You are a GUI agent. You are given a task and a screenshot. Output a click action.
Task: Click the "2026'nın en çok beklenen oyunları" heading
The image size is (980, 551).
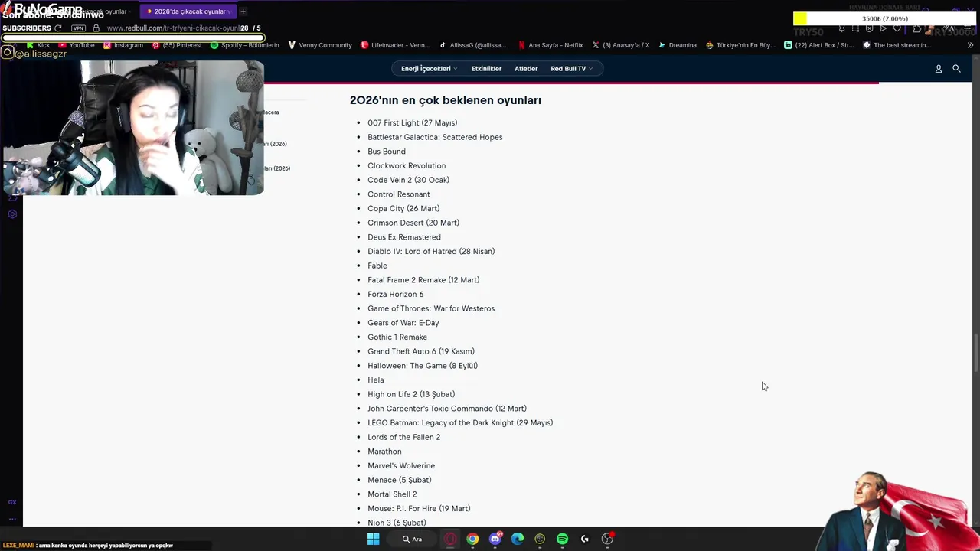446,100
